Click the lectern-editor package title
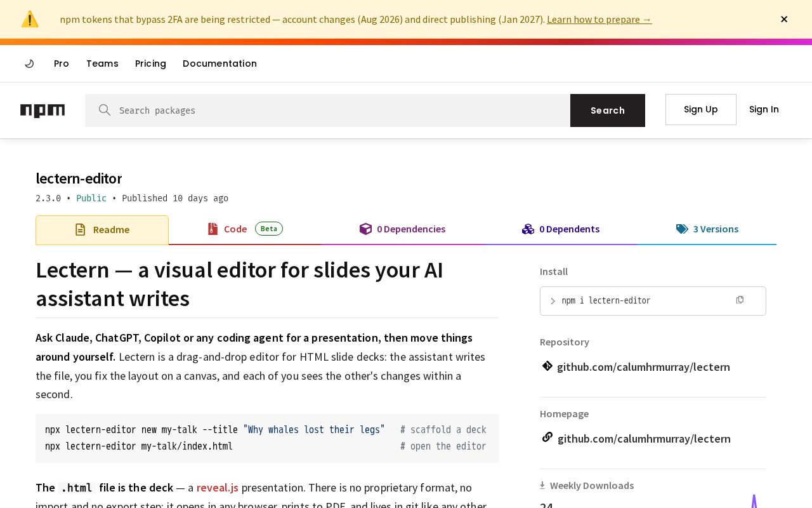 click(x=79, y=178)
